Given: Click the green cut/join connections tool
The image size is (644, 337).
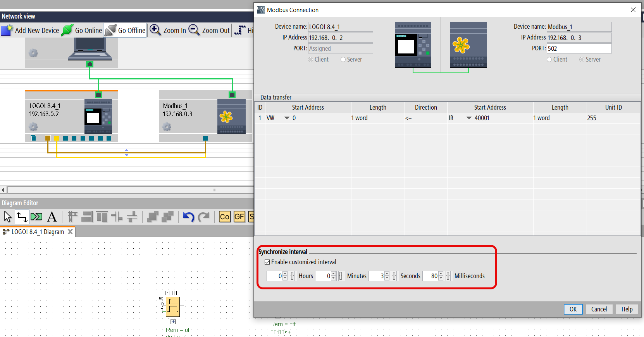Looking at the screenshot, I should click(x=37, y=217).
